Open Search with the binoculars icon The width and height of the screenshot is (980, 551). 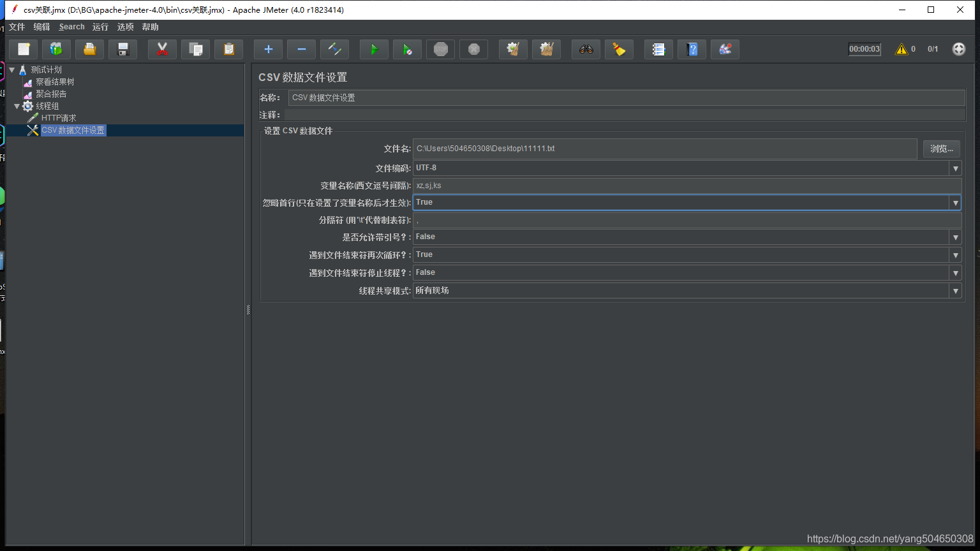(586, 49)
